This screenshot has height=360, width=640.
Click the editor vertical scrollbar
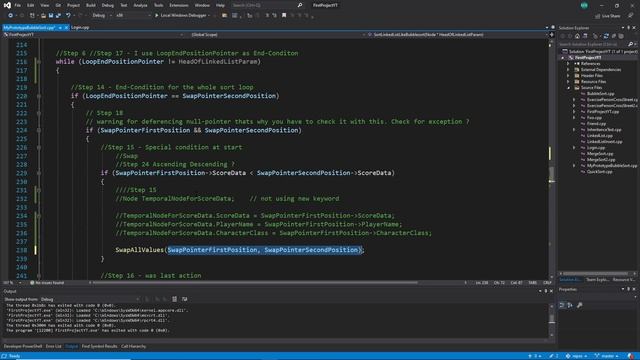(551, 159)
